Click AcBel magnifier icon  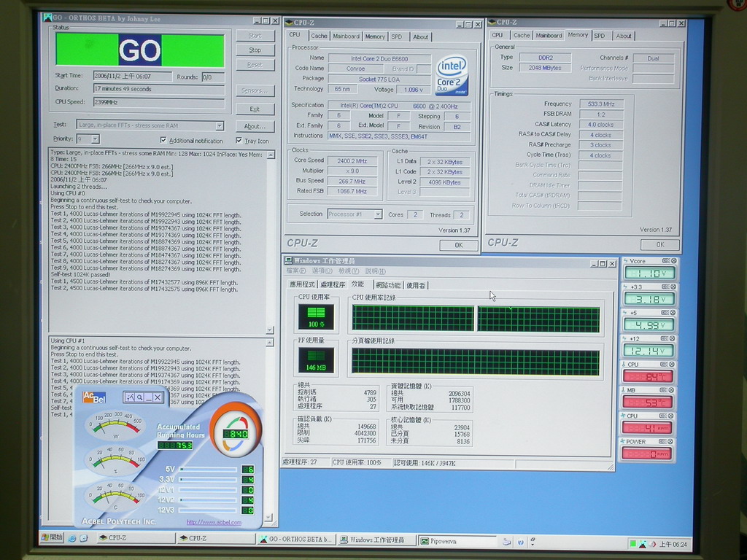click(139, 397)
